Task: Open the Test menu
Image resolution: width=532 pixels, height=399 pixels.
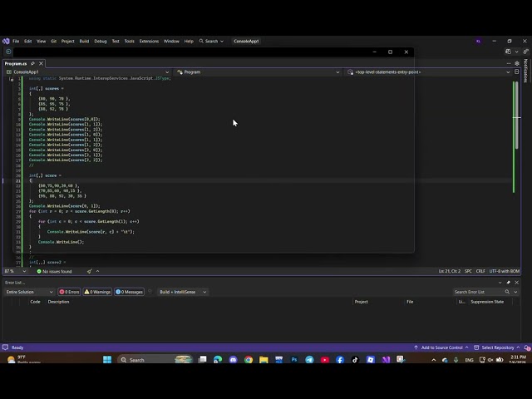Action: coord(116,41)
